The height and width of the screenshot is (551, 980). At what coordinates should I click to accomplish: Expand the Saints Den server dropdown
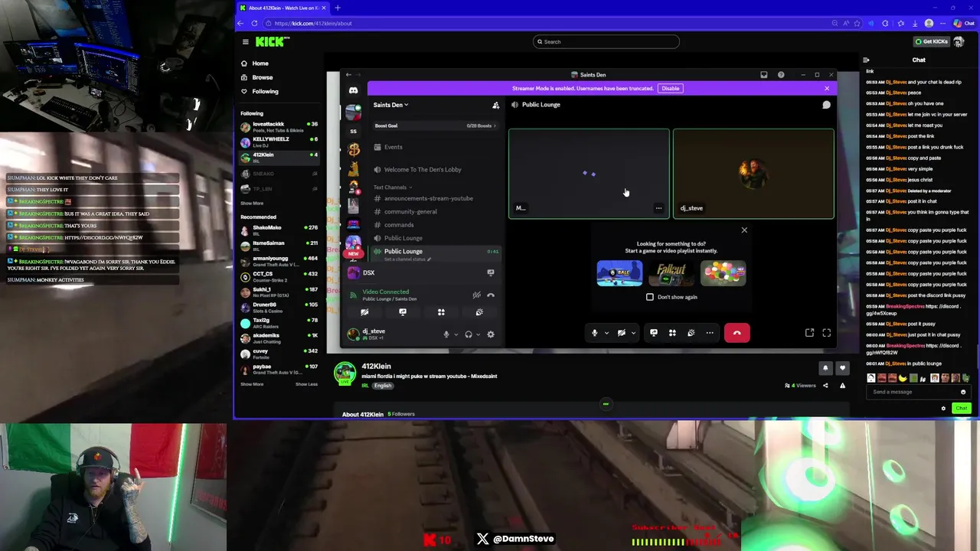click(390, 105)
